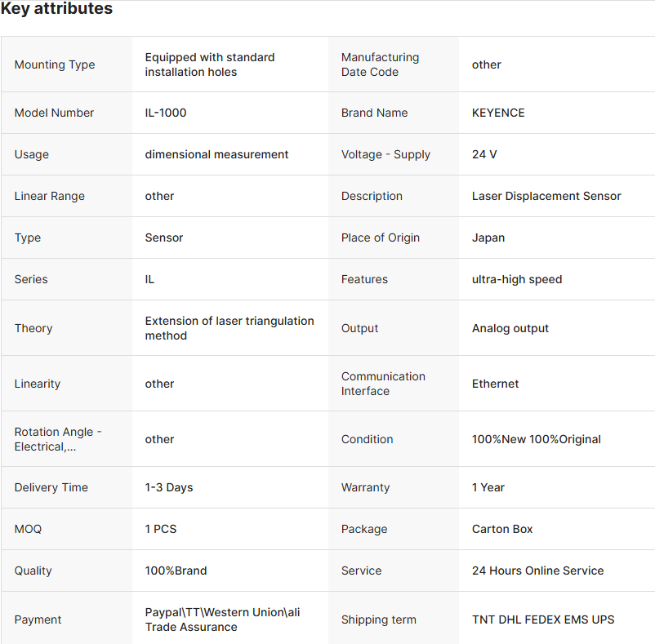Select the 1-3 Days delivery time value
655x644 pixels.
[169, 487]
